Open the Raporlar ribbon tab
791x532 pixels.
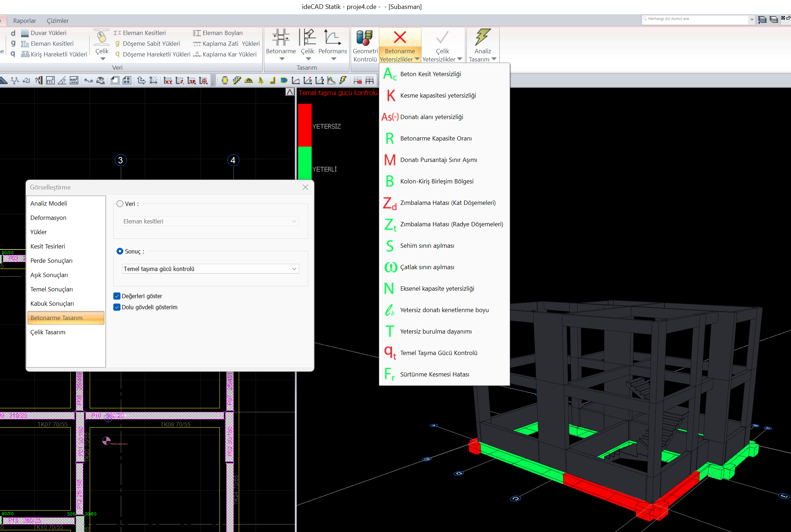coord(24,21)
